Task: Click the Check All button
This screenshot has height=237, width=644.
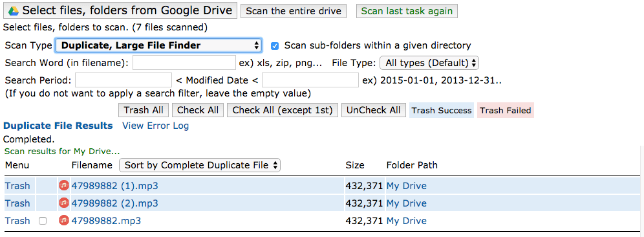Action: (198, 110)
